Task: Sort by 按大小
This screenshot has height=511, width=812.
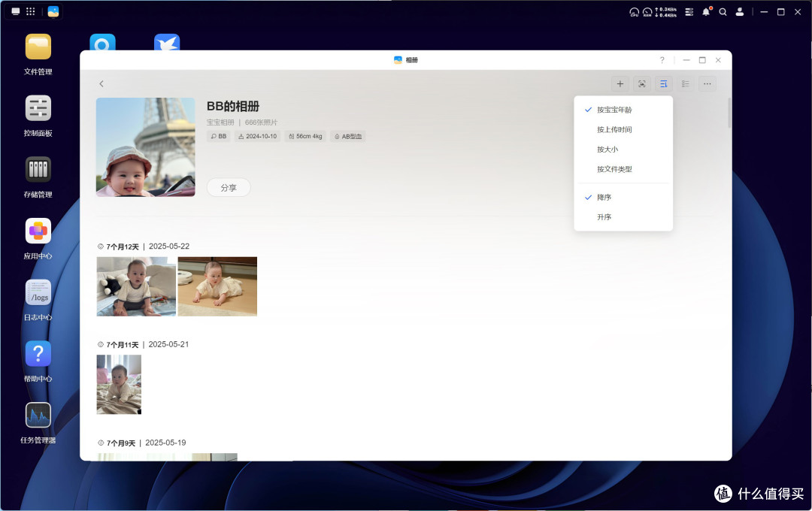Action: coord(623,149)
